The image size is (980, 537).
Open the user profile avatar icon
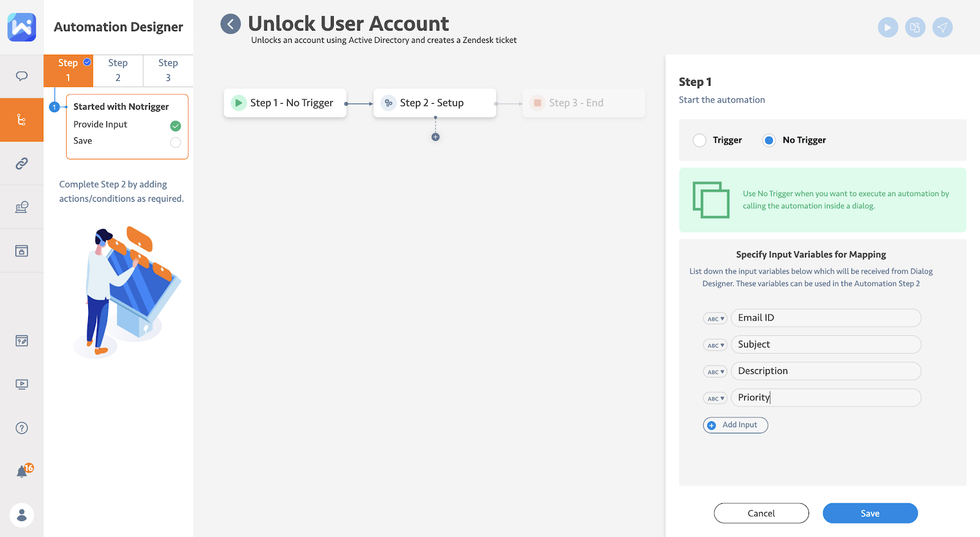(21, 515)
